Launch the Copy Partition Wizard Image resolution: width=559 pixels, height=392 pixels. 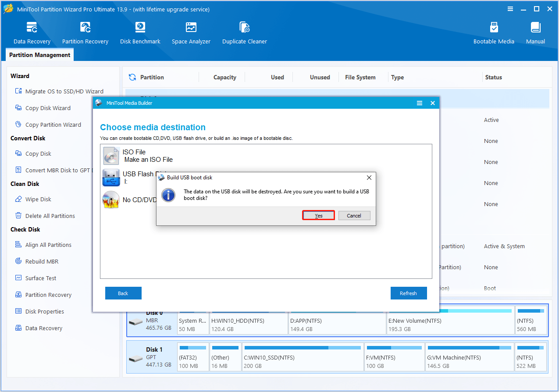(48, 125)
